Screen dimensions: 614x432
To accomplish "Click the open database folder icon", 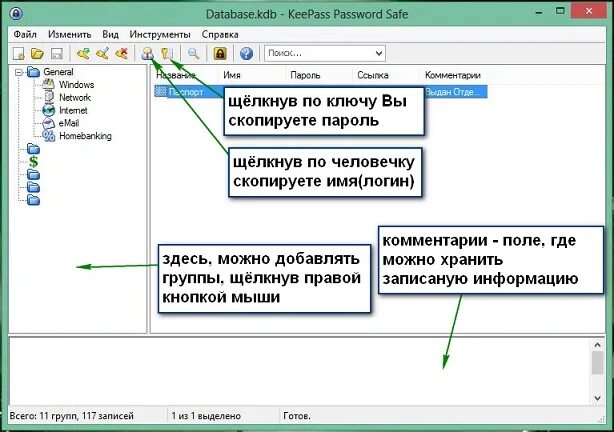I will tap(37, 53).
